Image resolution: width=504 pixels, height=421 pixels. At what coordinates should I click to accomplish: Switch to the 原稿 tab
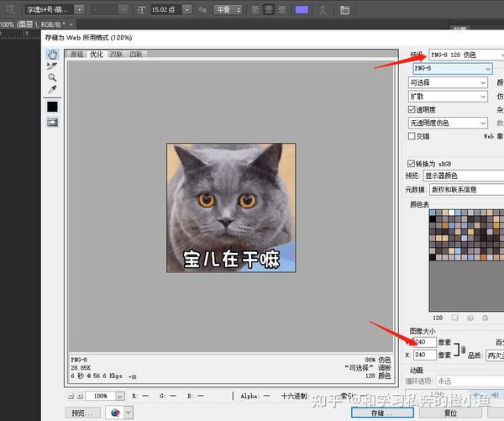(76, 54)
